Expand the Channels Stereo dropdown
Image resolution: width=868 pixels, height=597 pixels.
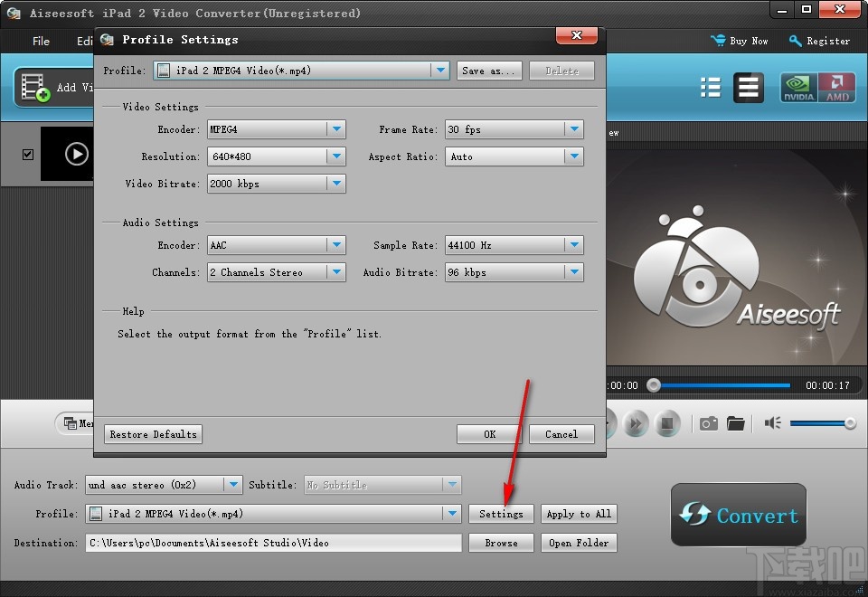click(x=336, y=272)
